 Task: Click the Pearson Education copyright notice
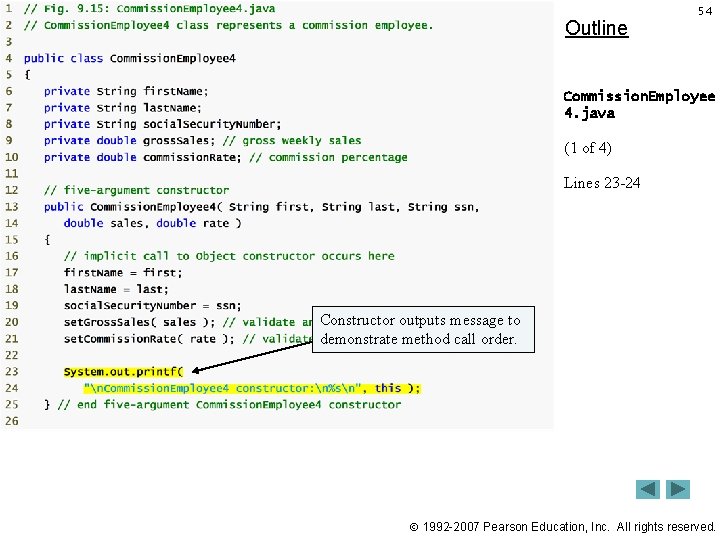(562, 527)
